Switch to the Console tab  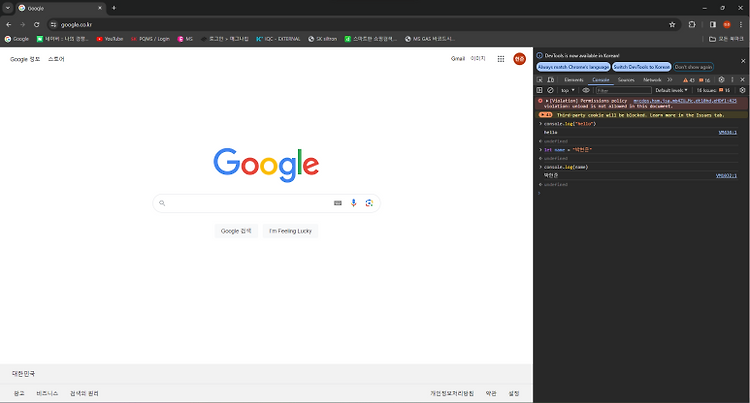(601, 80)
